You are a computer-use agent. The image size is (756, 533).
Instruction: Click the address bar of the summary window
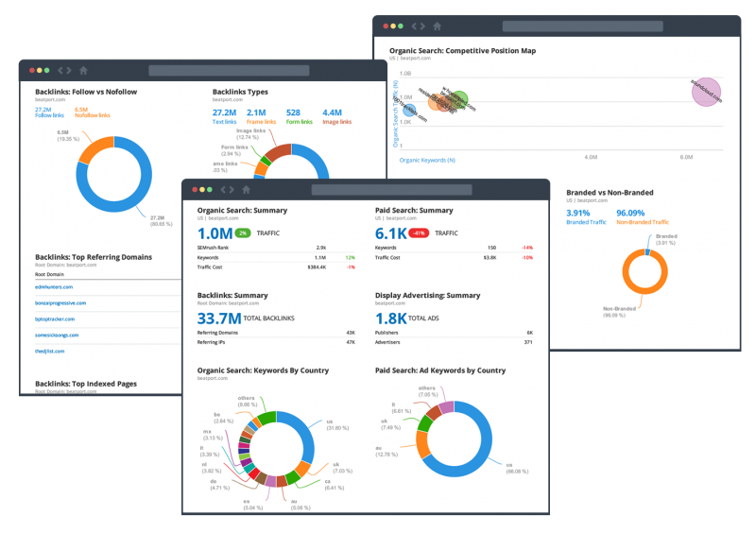(x=391, y=190)
